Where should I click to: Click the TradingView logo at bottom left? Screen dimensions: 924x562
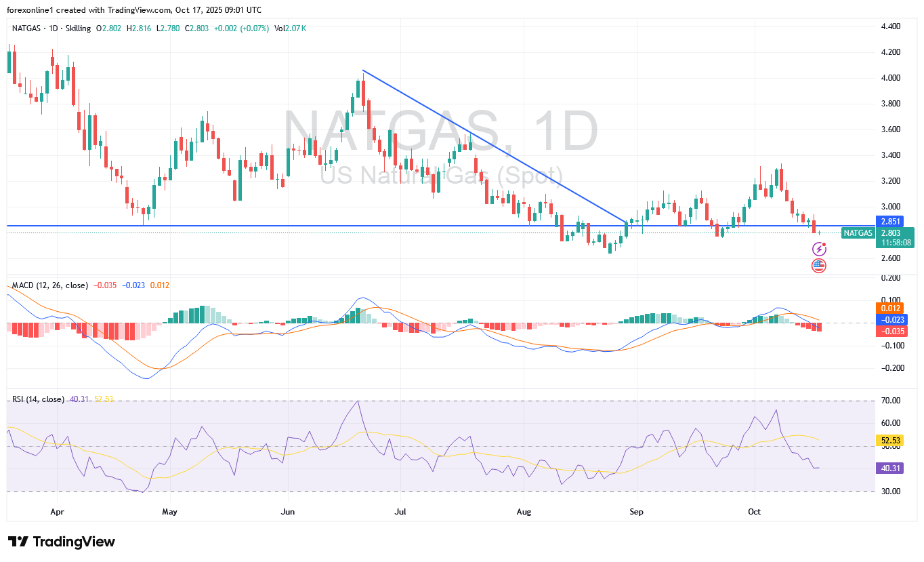[x=62, y=542]
